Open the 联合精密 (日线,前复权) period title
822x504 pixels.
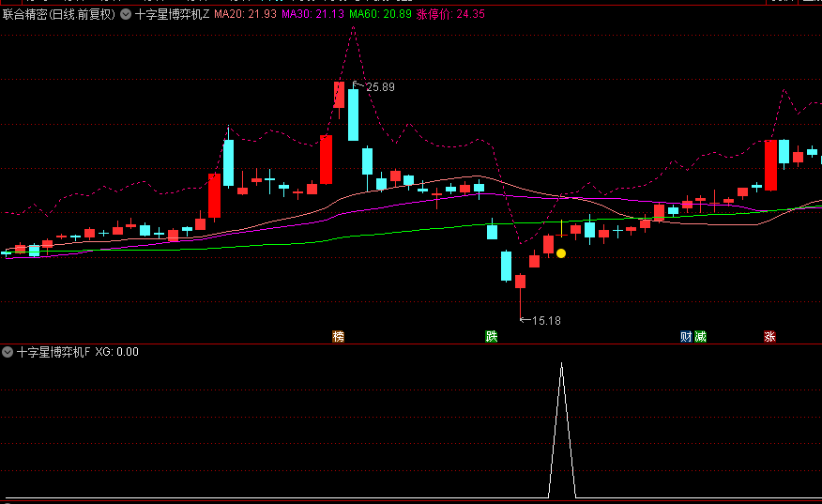pos(58,15)
